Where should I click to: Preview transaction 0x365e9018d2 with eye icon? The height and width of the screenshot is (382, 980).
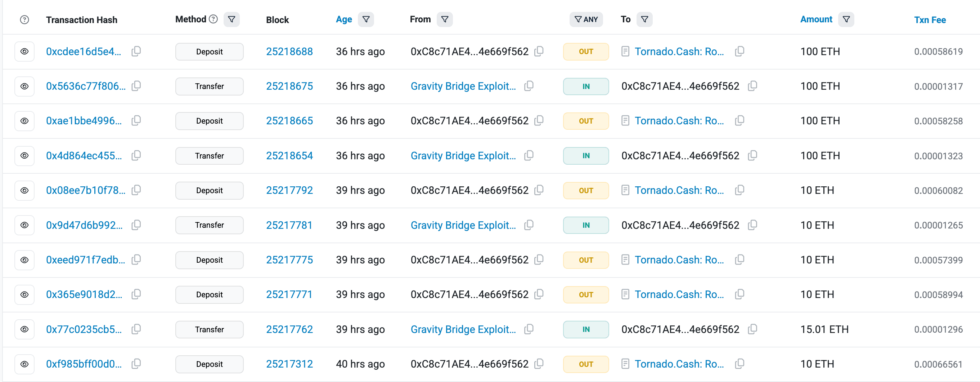coord(24,294)
